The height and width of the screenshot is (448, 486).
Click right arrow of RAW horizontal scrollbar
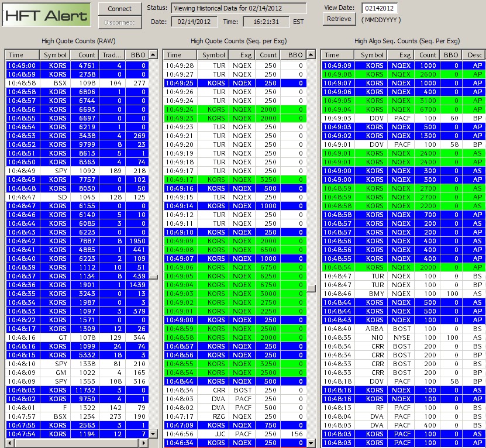tap(144, 443)
